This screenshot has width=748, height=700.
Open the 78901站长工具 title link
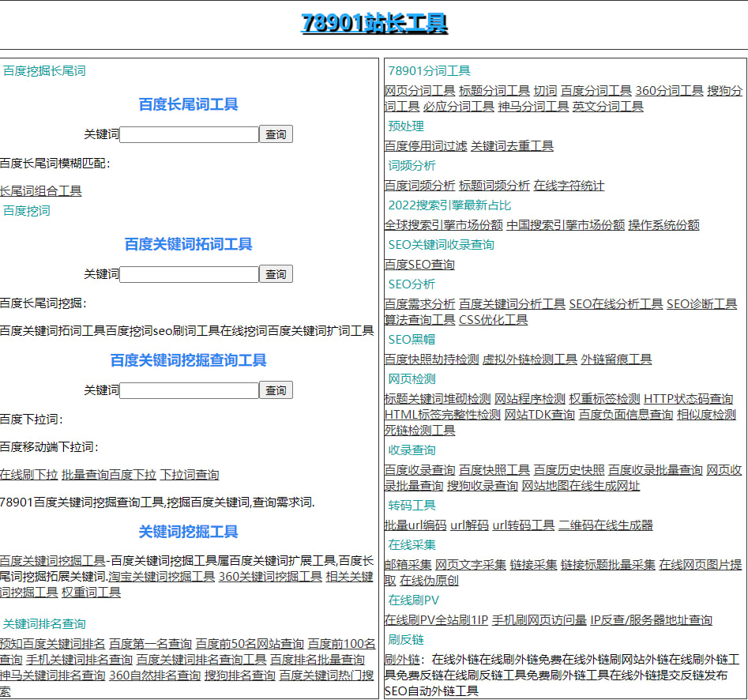click(x=374, y=24)
